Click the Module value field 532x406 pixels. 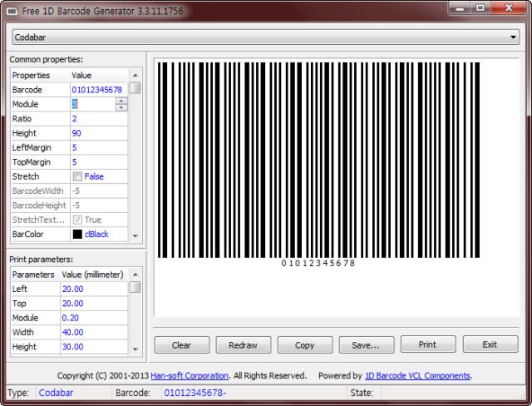93,104
